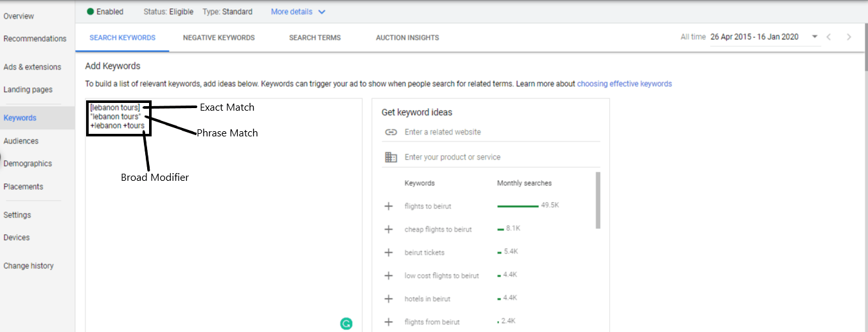Open Change history in the sidebar
Image resolution: width=868 pixels, height=332 pixels.
(29, 266)
